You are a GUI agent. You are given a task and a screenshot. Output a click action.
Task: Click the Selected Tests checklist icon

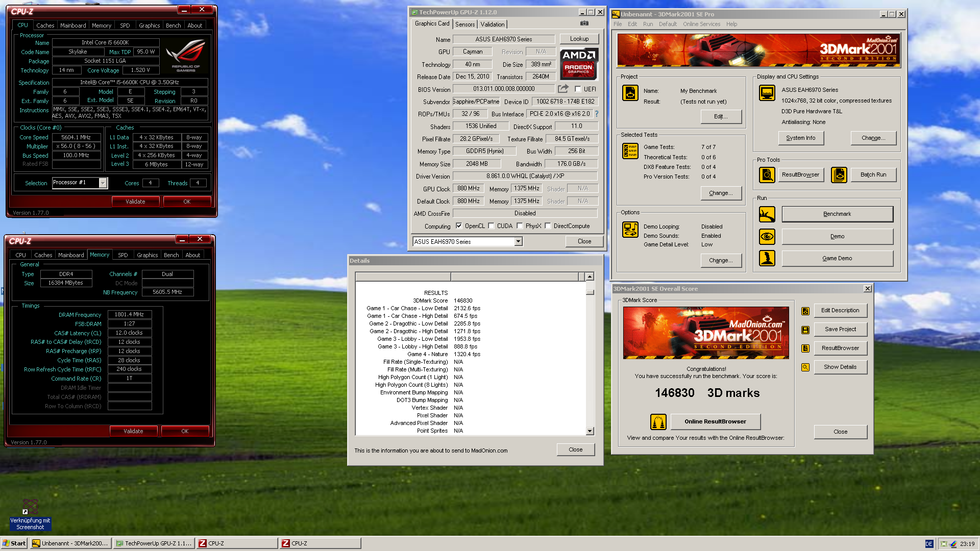(630, 151)
